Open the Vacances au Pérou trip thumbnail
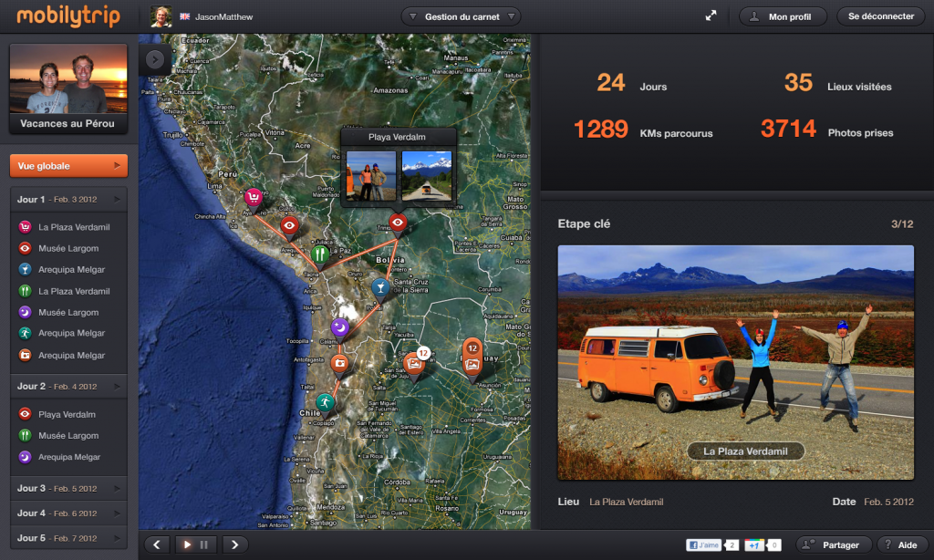934x560 pixels. (x=67, y=88)
